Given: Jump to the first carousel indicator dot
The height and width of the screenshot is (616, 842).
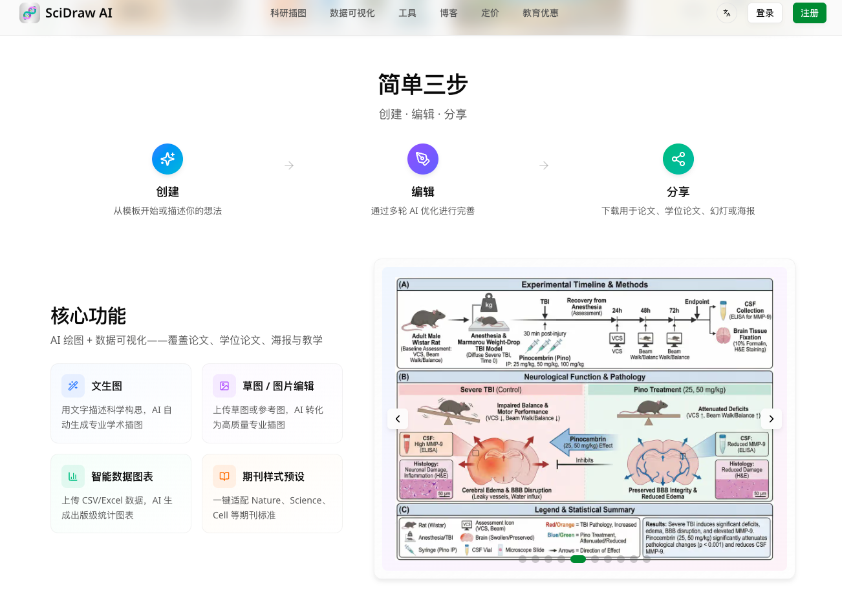Looking at the screenshot, I should click(523, 559).
